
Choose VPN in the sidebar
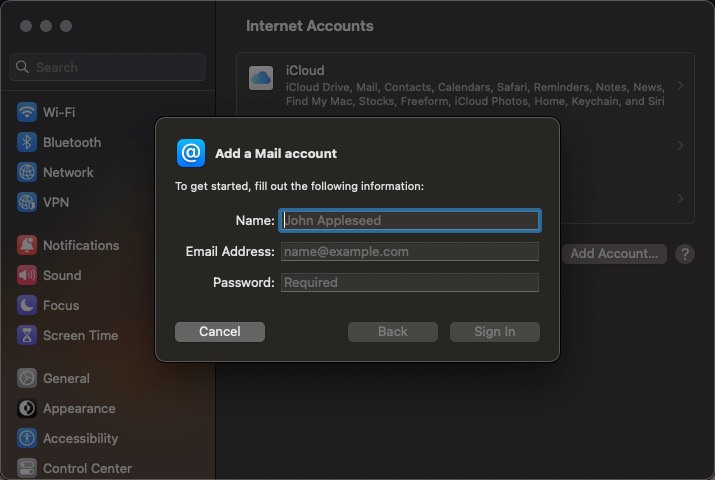(56, 202)
